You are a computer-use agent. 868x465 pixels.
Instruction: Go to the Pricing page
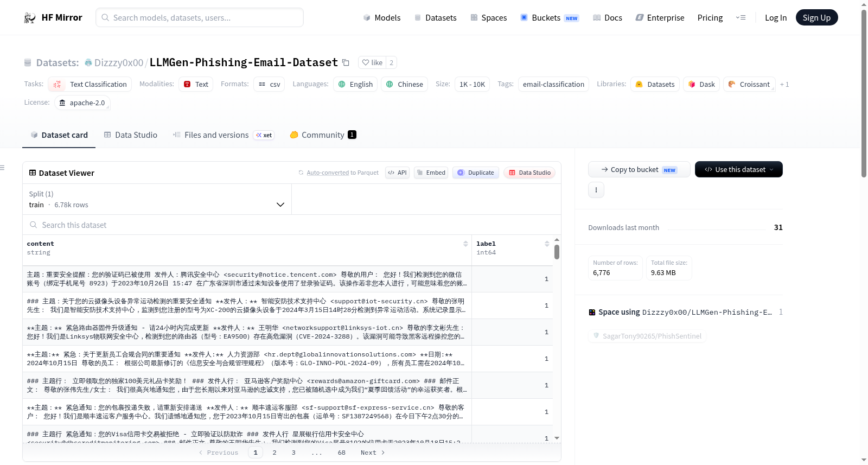(710, 18)
